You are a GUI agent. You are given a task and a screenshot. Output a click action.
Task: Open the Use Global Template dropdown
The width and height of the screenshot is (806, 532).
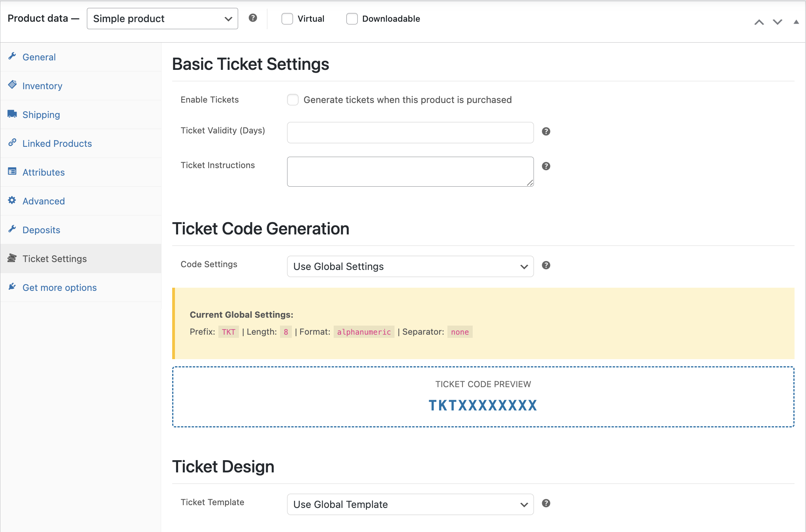tap(410, 504)
